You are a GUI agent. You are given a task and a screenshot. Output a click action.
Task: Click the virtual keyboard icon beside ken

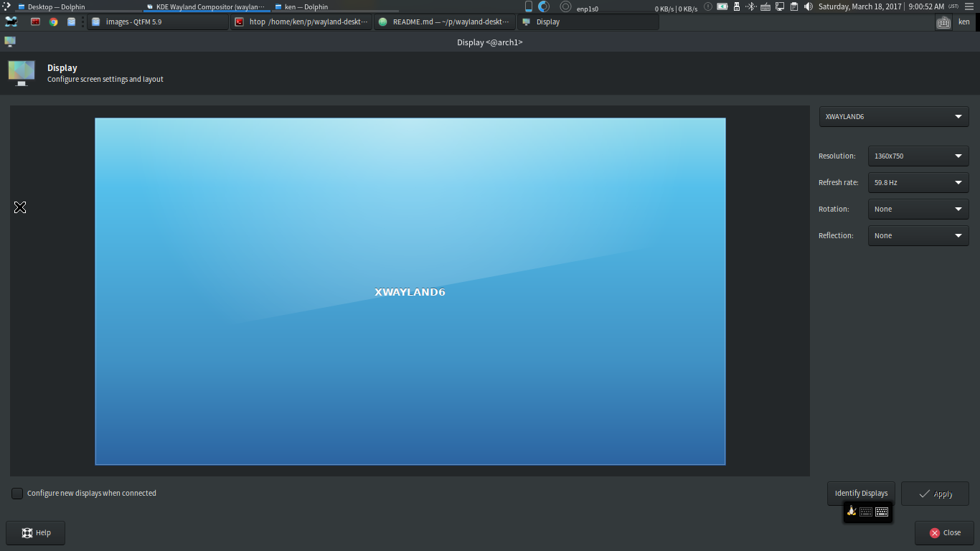tap(943, 22)
